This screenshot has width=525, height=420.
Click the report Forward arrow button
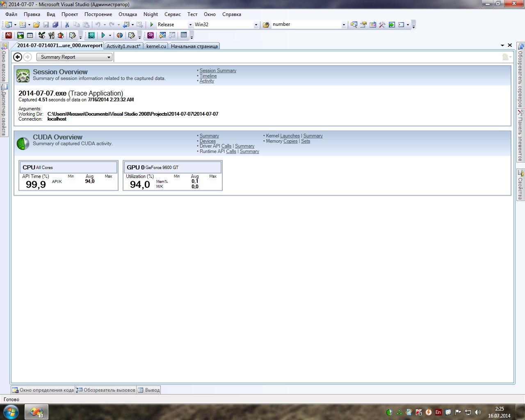(x=27, y=57)
